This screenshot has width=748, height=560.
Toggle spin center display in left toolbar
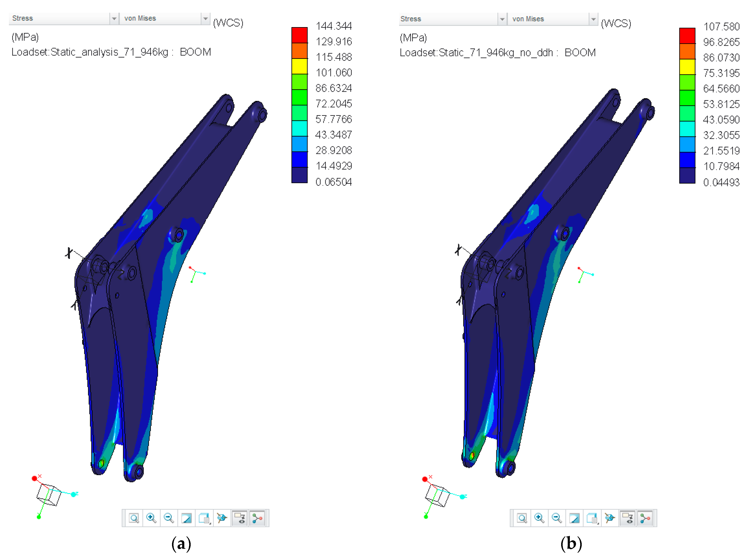tap(257, 518)
